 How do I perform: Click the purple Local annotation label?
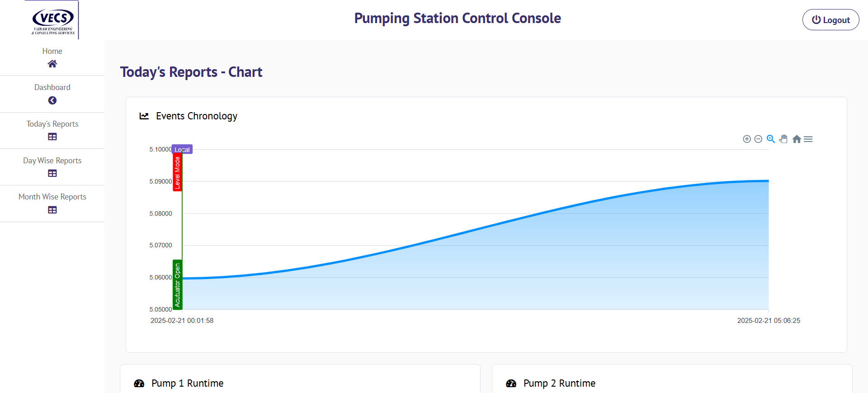click(x=182, y=150)
